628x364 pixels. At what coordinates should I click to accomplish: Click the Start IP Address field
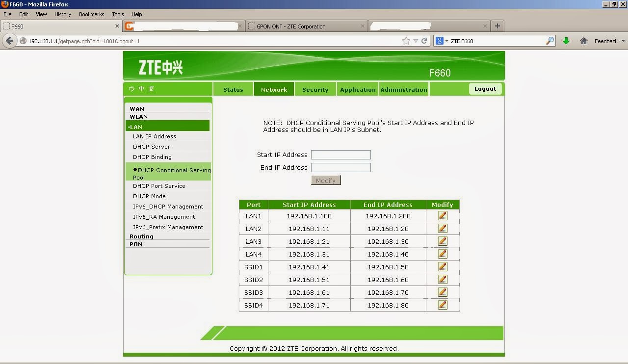340,155
